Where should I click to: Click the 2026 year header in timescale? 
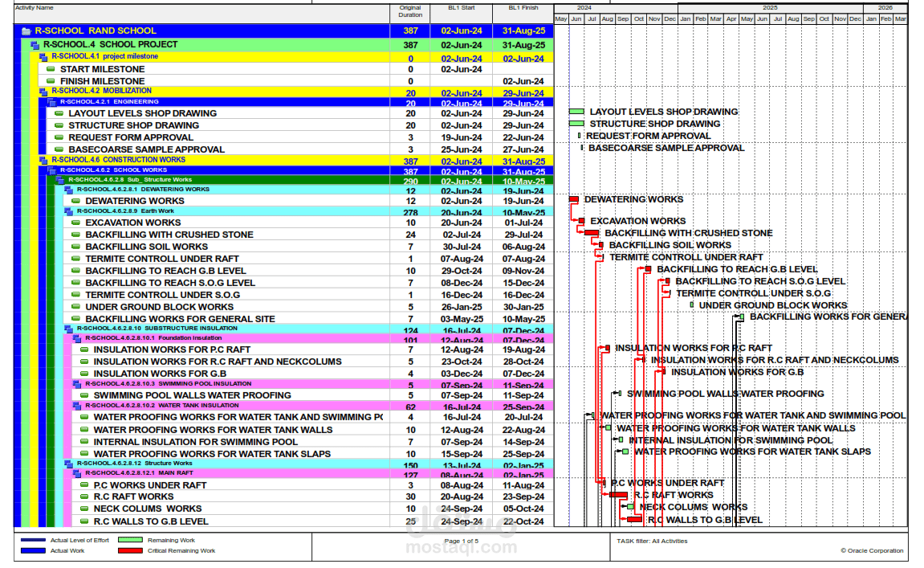point(885,8)
